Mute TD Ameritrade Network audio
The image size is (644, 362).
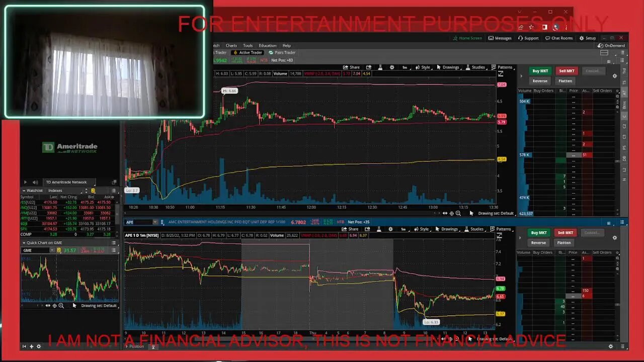[35, 182]
